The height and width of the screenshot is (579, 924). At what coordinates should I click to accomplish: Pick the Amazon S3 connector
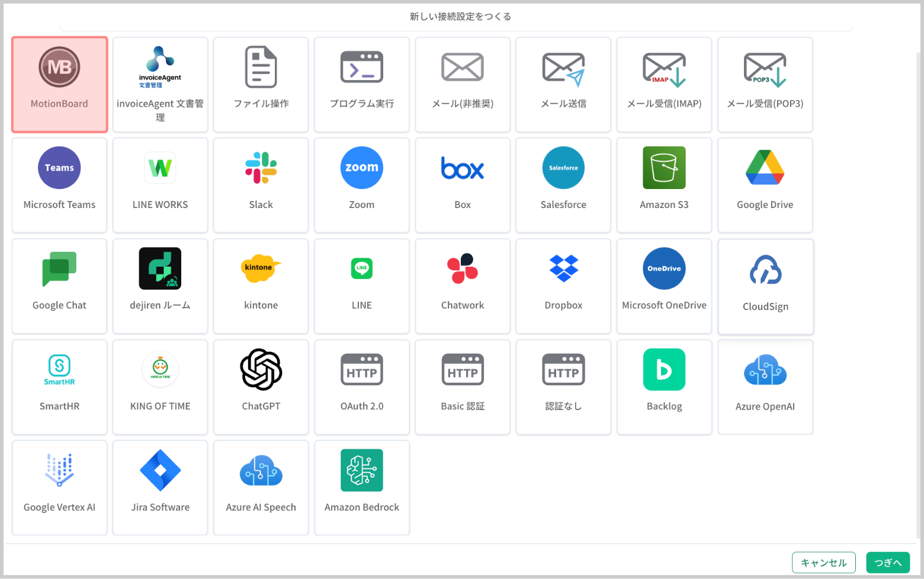(665, 185)
